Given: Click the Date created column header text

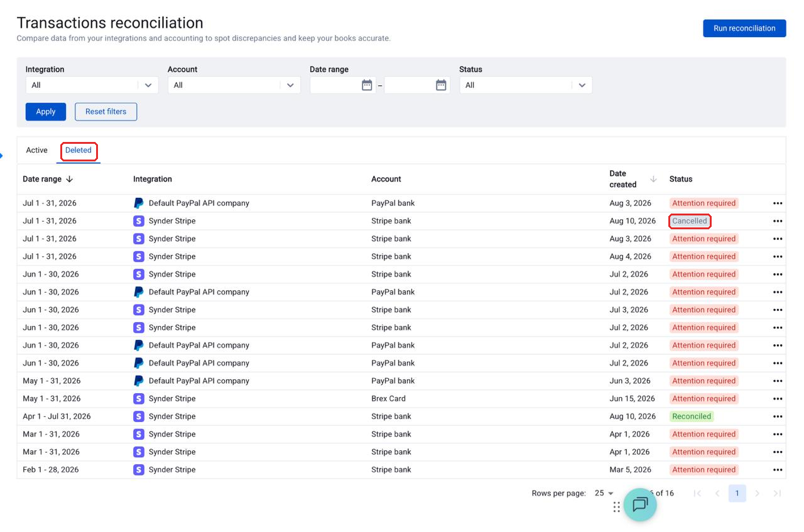Looking at the screenshot, I should click(x=623, y=179).
